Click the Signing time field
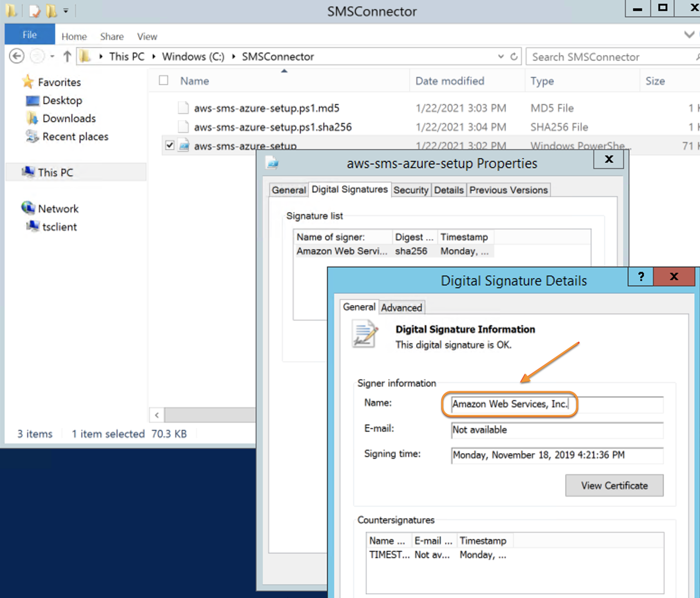This screenshot has width=700, height=598. 557,455
